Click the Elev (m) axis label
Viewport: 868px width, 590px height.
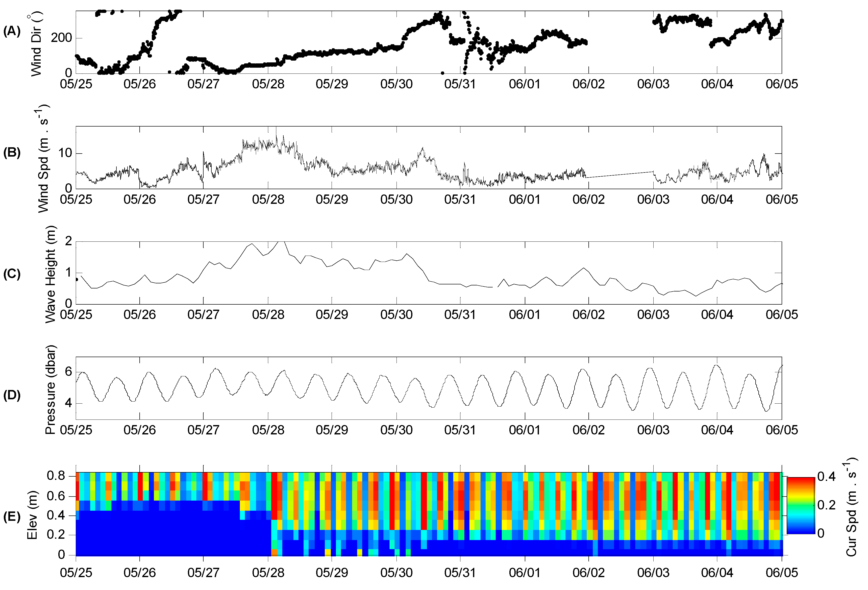32,515
